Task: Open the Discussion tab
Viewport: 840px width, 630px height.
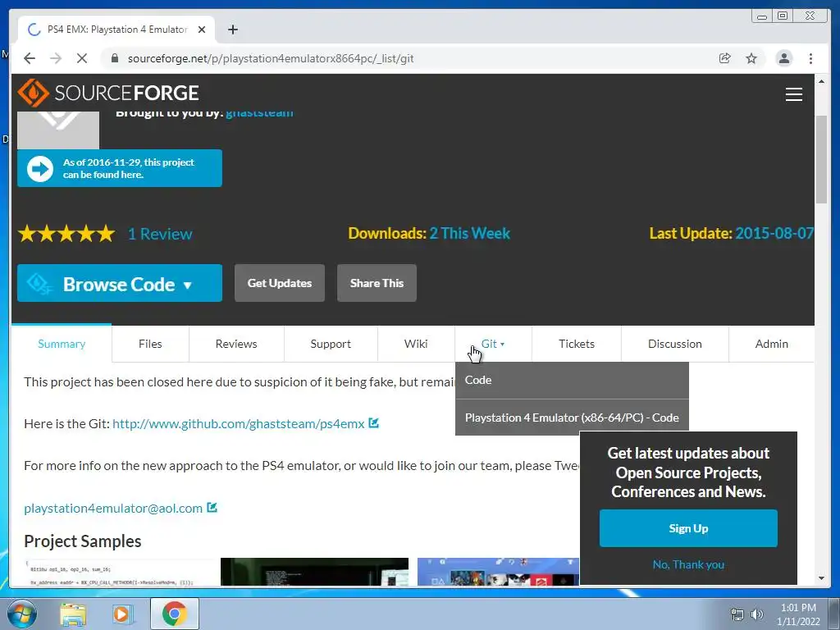Action: coord(674,344)
